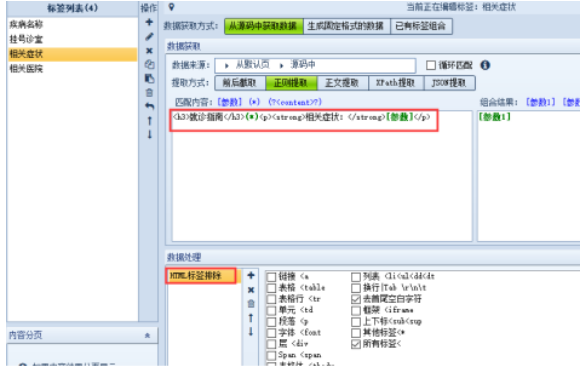Check the 字体 <font tag option

click(x=271, y=333)
